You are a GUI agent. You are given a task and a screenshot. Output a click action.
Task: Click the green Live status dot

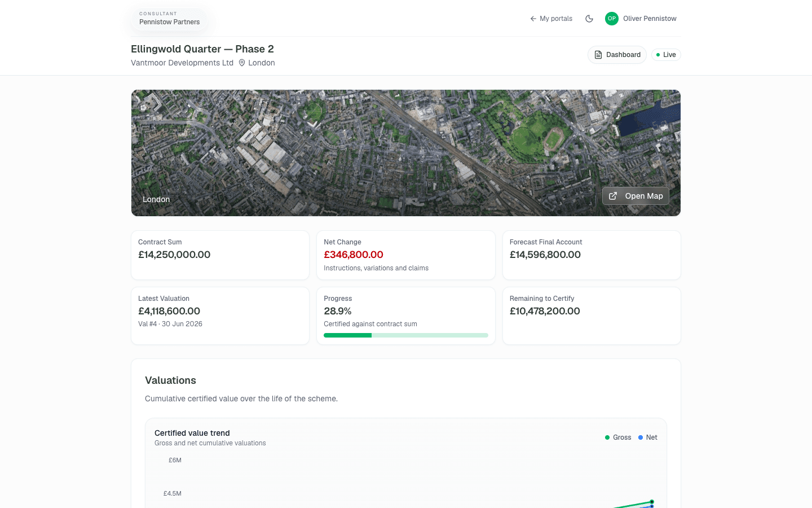click(658, 55)
